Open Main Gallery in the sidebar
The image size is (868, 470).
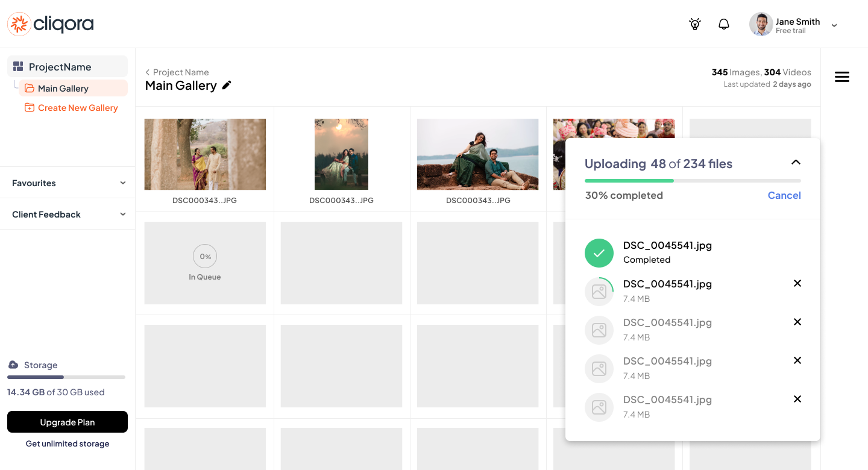[73, 89]
